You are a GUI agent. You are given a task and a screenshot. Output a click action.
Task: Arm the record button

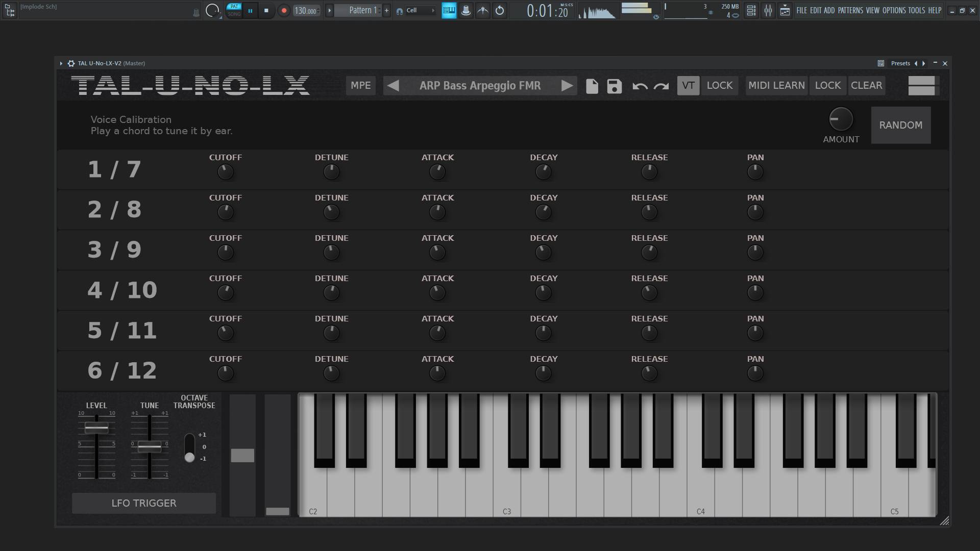pos(284,11)
